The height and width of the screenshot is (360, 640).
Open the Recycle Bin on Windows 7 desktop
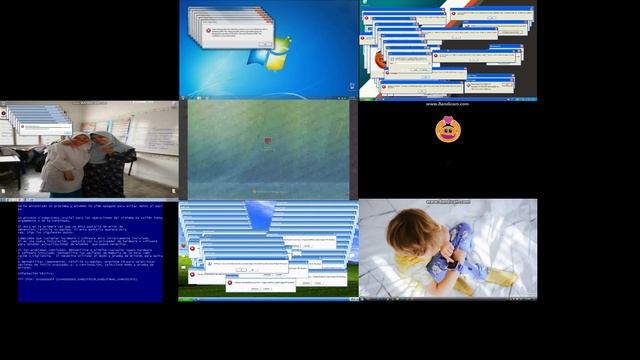pyautogui.click(x=352, y=86)
